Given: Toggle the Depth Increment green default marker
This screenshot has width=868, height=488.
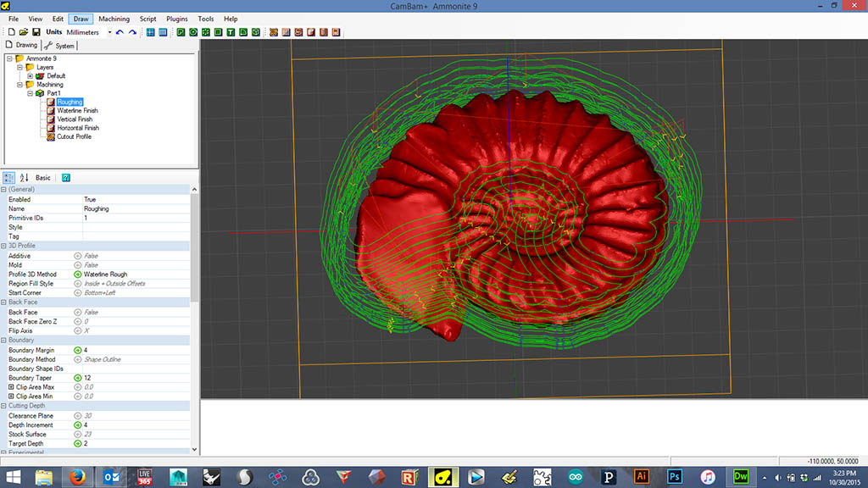Looking at the screenshot, I should pyautogui.click(x=78, y=425).
